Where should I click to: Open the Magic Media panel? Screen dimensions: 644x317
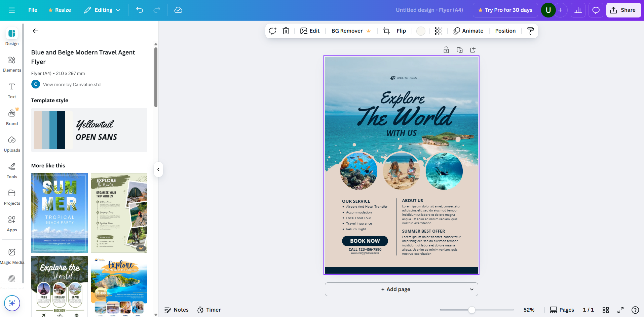pyautogui.click(x=12, y=255)
